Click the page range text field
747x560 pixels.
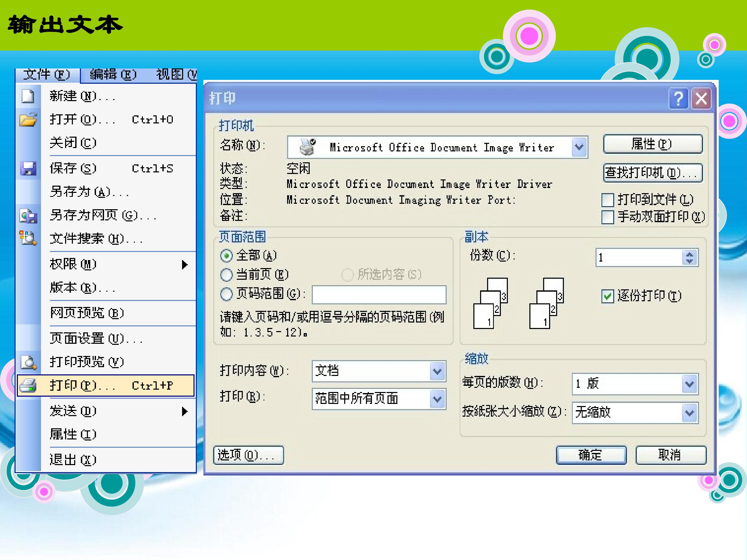[379, 295]
